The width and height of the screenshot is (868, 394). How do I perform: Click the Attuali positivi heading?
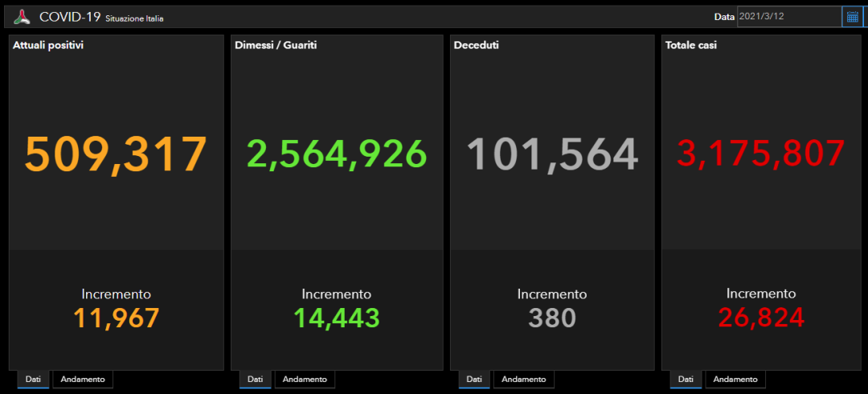tap(48, 46)
